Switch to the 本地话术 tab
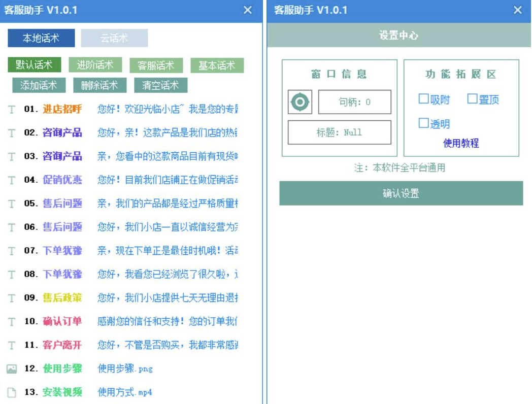The height and width of the screenshot is (404, 532). tap(41, 38)
